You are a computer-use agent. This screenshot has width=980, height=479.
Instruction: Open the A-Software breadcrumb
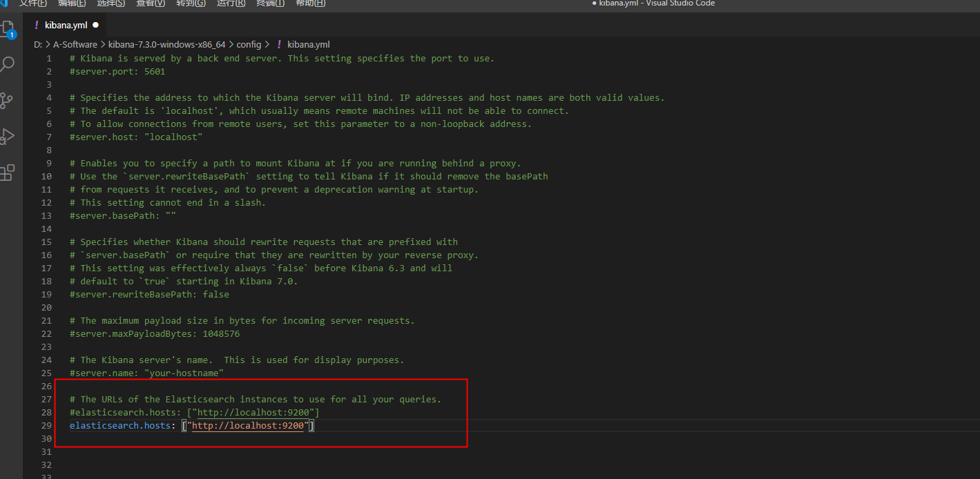coord(75,44)
